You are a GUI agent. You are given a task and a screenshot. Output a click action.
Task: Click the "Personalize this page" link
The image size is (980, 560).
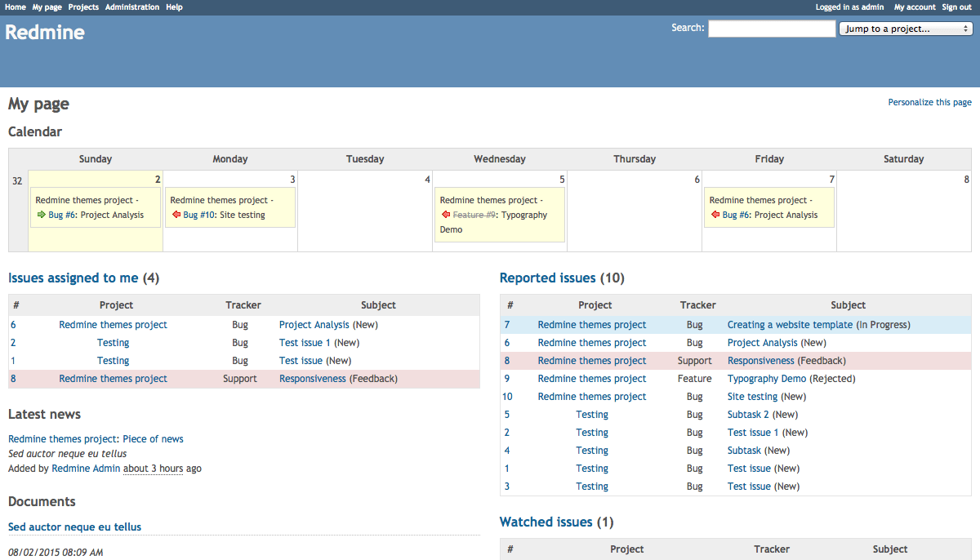pos(929,103)
